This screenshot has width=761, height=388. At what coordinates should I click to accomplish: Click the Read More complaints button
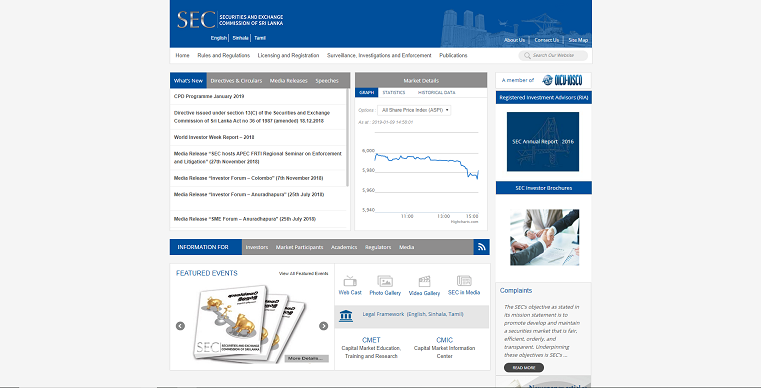click(x=524, y=368)
